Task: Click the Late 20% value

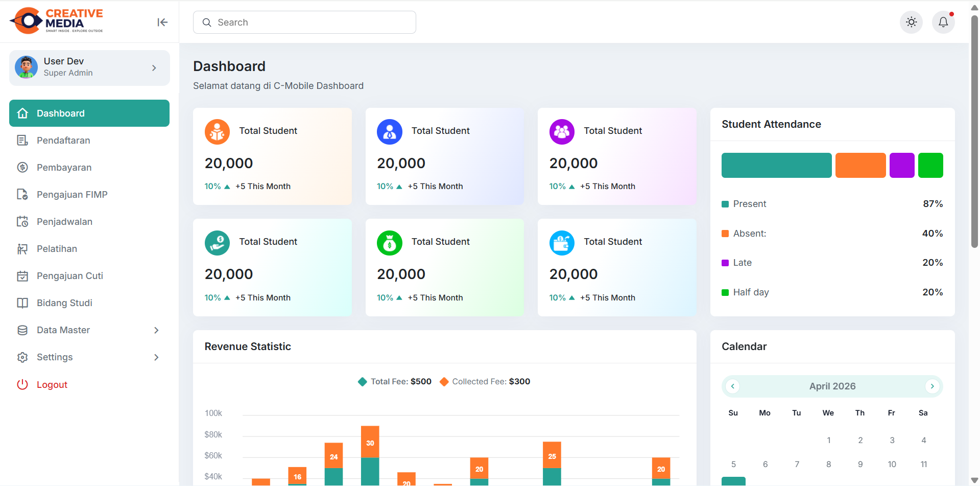Action: pos(933,263)
